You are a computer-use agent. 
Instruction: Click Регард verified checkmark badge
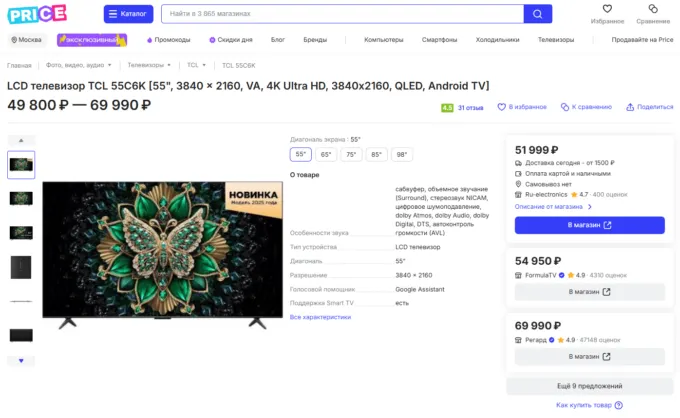[552, 340]
